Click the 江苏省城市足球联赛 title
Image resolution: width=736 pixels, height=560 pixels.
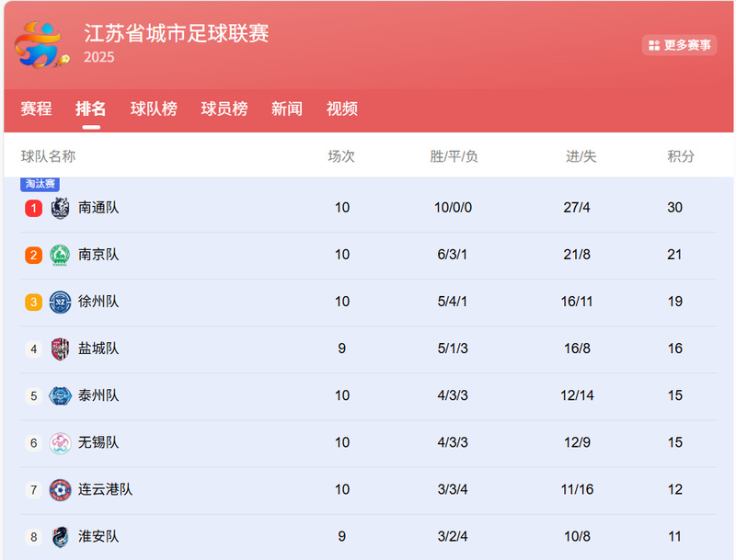(177, 33)
